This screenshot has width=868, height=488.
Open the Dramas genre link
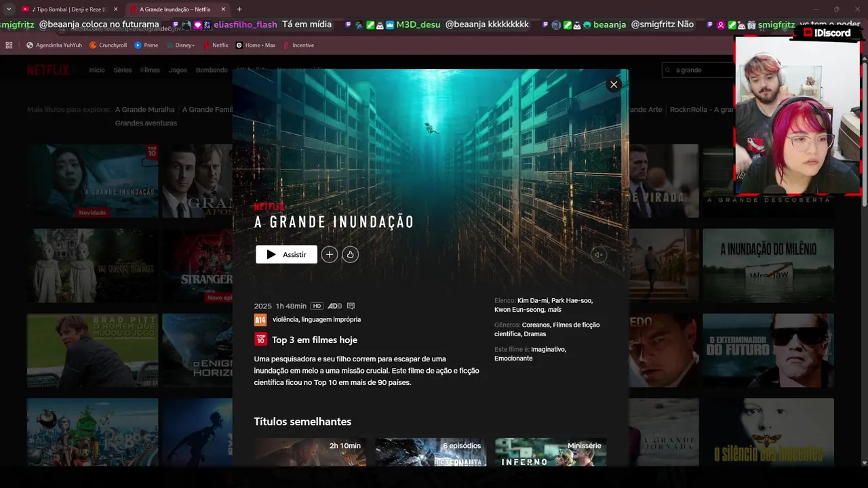click(535, 334)
